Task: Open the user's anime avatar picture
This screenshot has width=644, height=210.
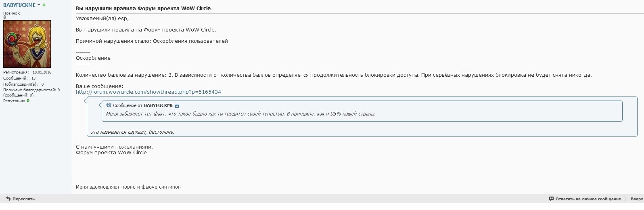Action: coord(27,44)
